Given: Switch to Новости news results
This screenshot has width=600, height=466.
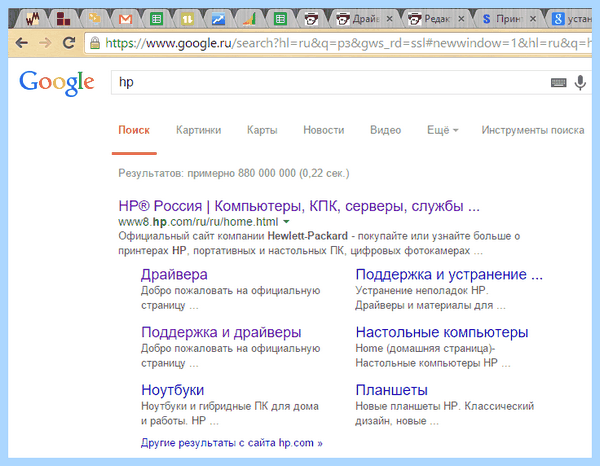Looking at the screenshot, I should pyautogui.click(x=324, y=130).
